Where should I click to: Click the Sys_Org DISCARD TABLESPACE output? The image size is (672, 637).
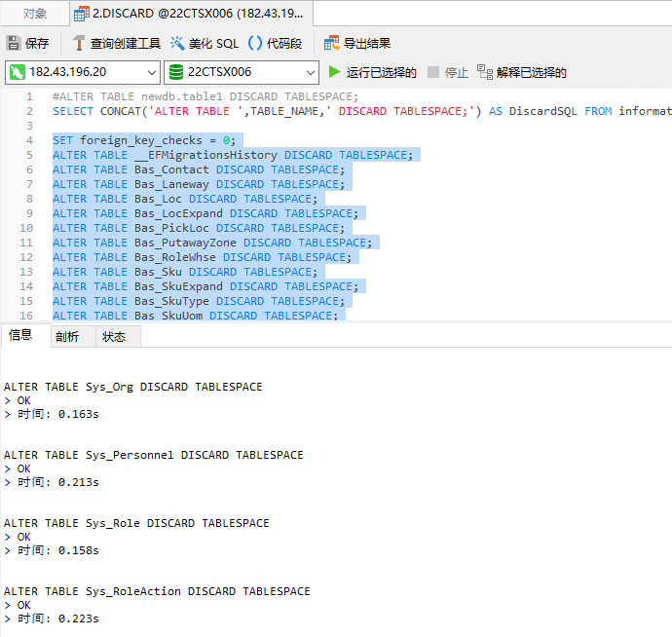(132, 387)
